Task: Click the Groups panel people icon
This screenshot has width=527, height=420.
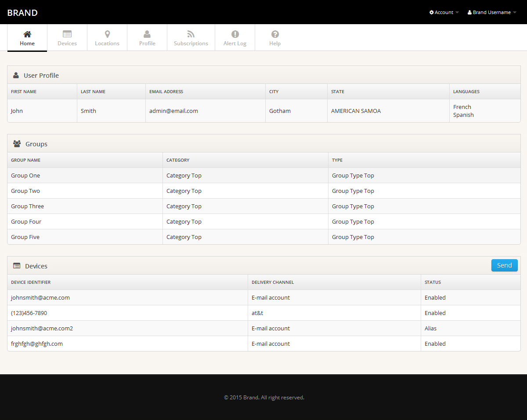Action: click(x=17, y=144)
